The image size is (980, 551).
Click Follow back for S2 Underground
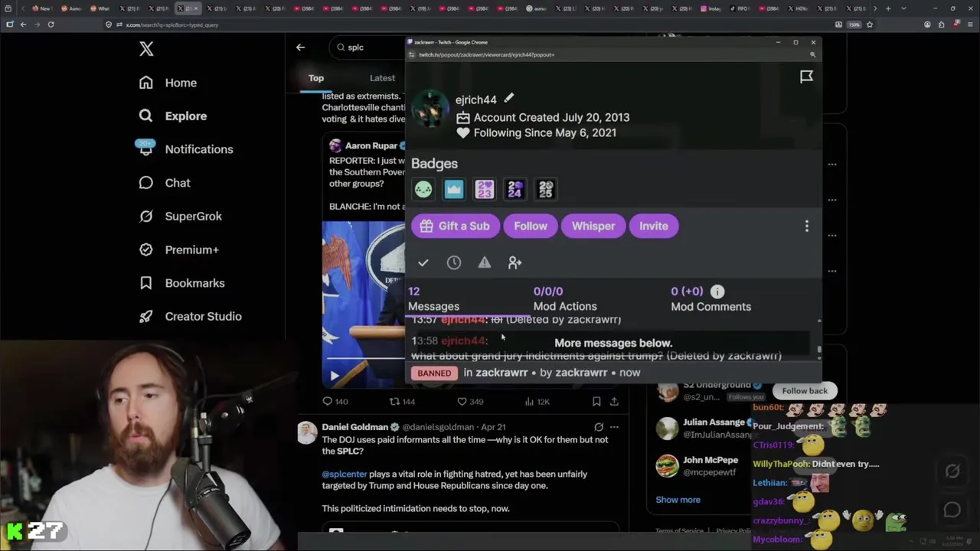pos(805,390)
